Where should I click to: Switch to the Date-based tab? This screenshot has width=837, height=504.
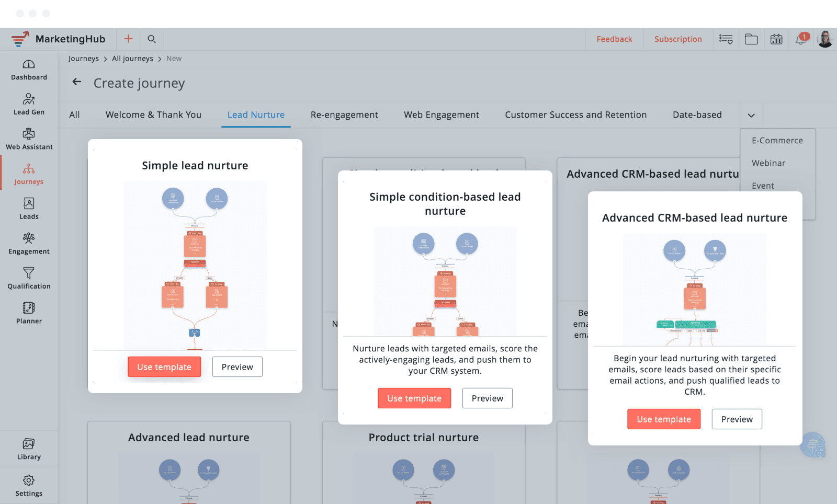(x=697, y=115)
